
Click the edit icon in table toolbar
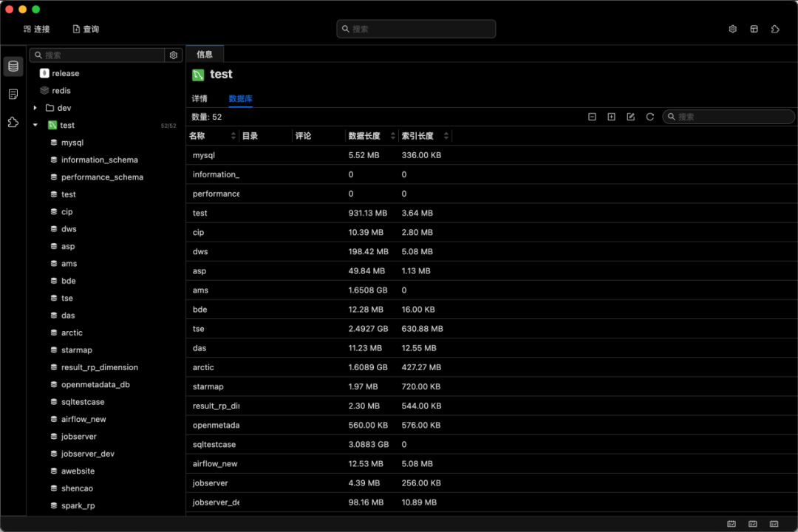point(630,117)
